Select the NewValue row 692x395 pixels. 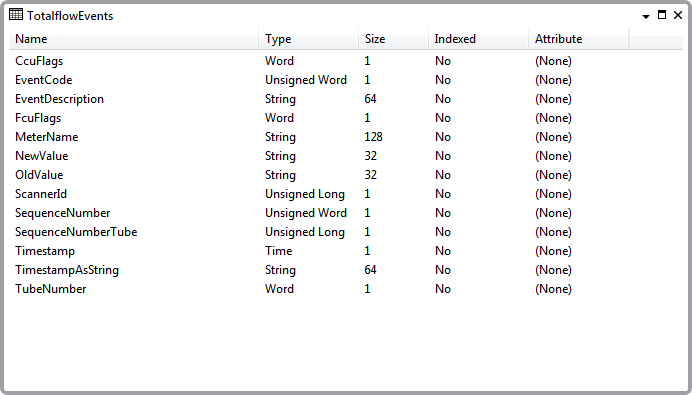click(x=346, y=156)
